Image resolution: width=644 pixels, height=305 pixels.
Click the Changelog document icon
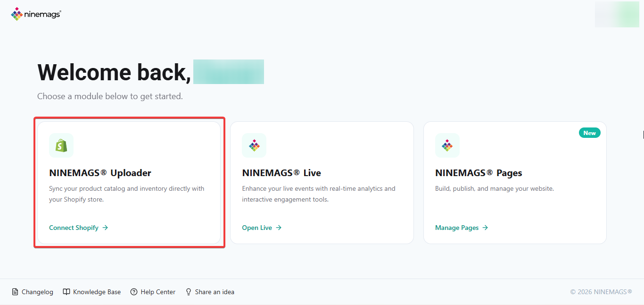[x=15, y=292]
